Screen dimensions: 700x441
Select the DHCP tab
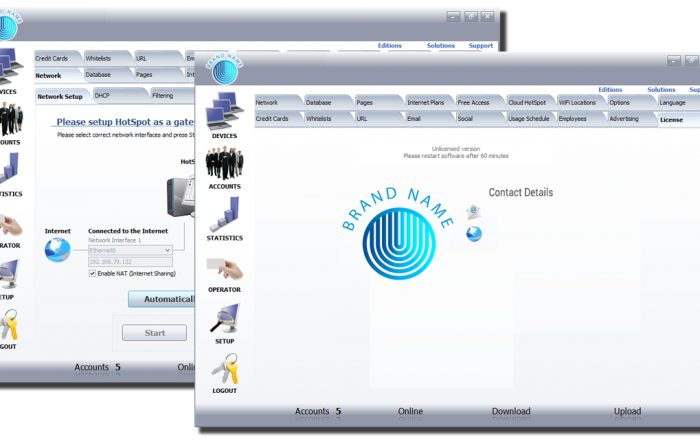coord(103,96)
